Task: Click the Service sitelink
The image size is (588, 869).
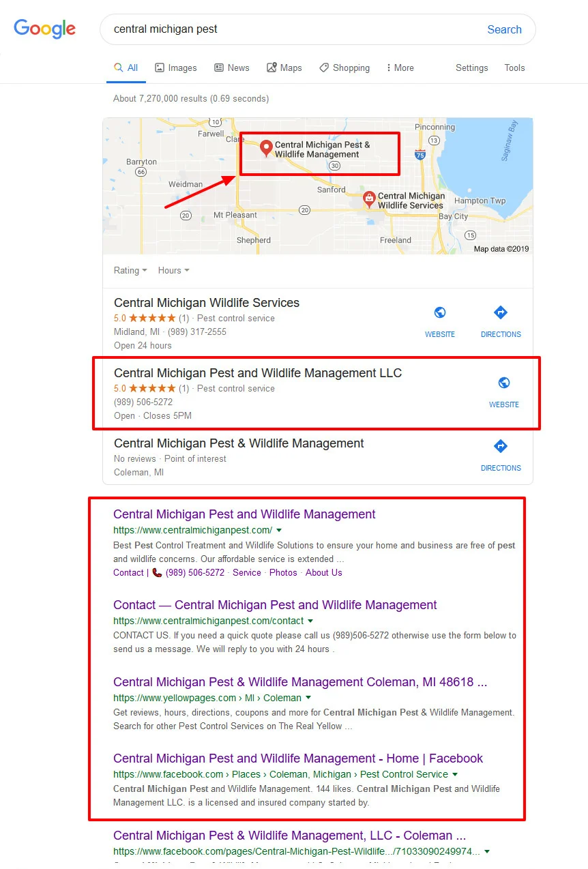Action: pos(247,573)
